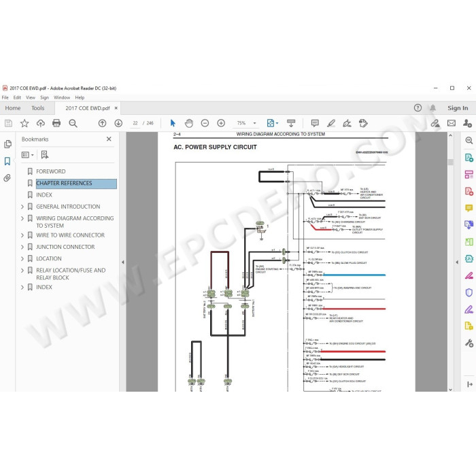The image size is (476, 476).
Task: Open the File menu
Action: point(5,97)
